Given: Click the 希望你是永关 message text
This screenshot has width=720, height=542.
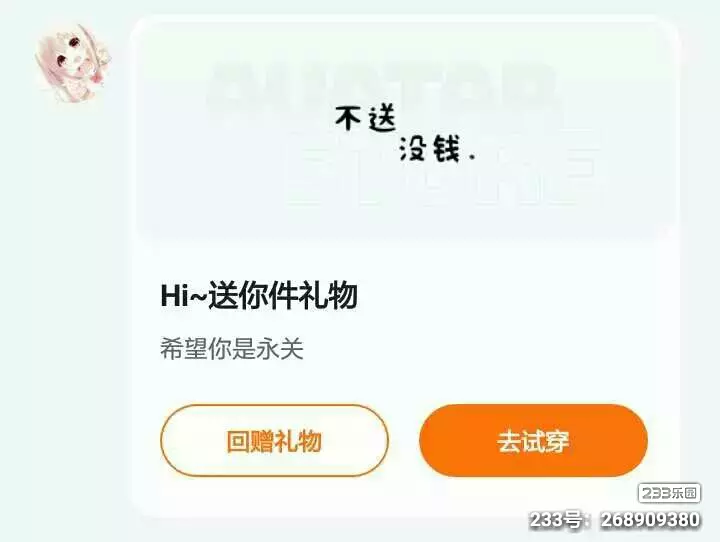Looking at the screenshot, I should (231, 349).
